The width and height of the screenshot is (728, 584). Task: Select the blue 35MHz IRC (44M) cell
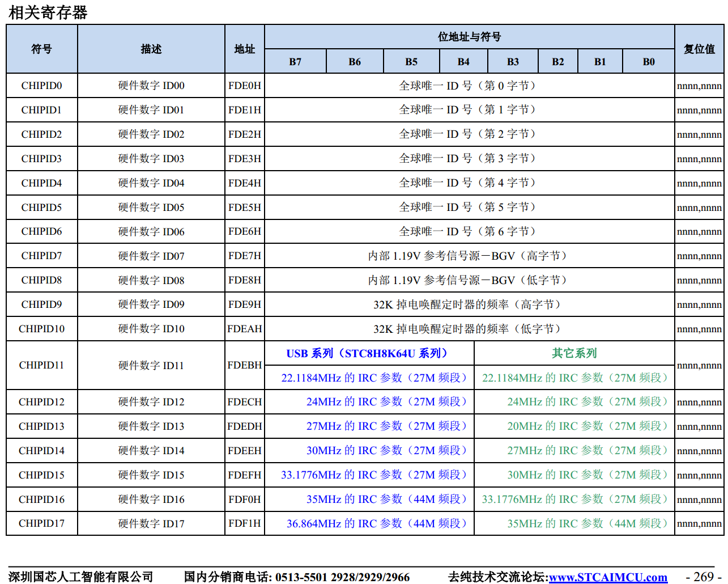369,500
